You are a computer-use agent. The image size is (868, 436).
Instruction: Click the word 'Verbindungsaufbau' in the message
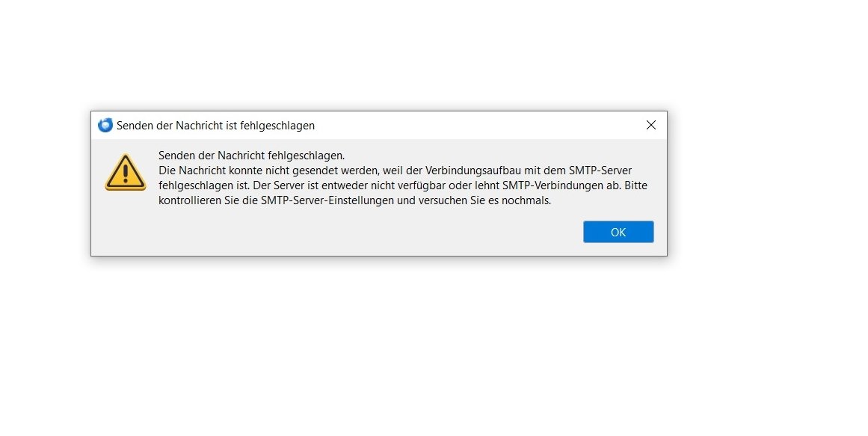click(x=473, y=171)
